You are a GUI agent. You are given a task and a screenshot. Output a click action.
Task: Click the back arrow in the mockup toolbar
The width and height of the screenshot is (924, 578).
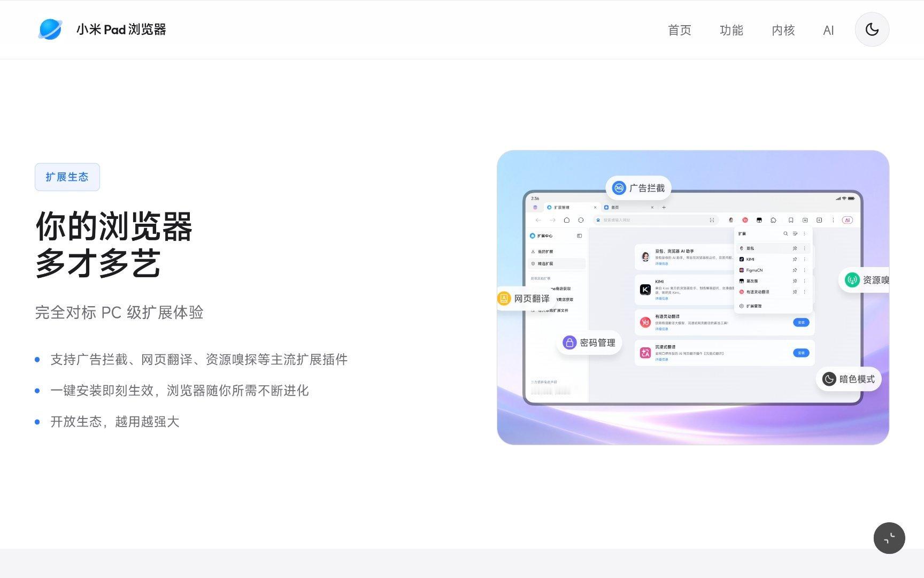(x=538, y=220)
